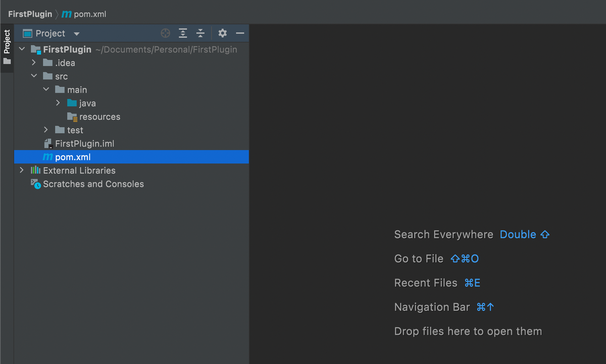This screenshot has width=606, height=364.
Task: Click the Project view window icon in header
Action: 28,33
